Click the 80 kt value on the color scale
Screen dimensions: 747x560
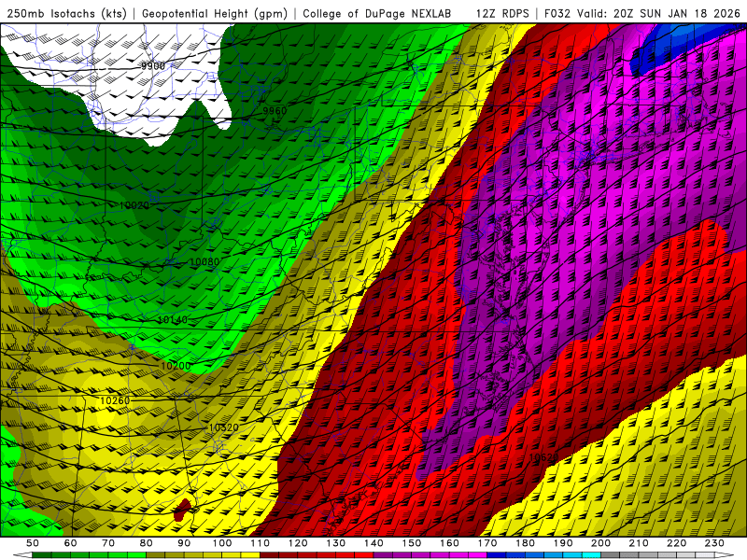(x=147, y=543)
